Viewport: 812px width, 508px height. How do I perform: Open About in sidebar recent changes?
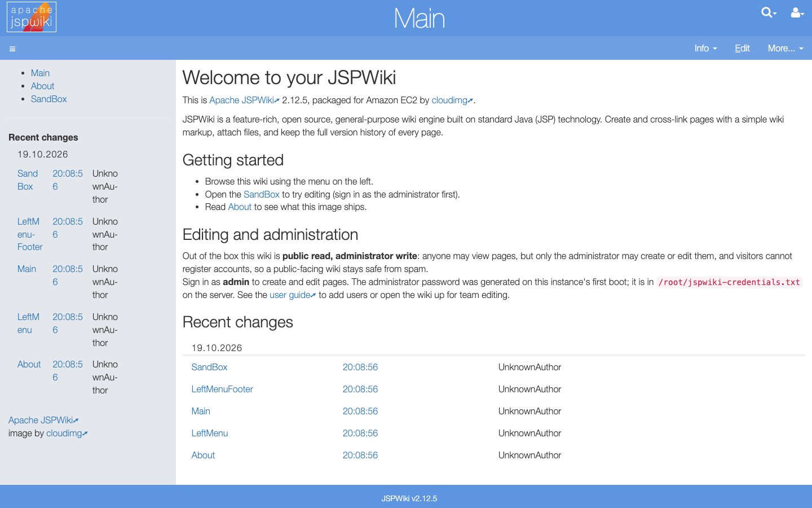coord(29,364)
